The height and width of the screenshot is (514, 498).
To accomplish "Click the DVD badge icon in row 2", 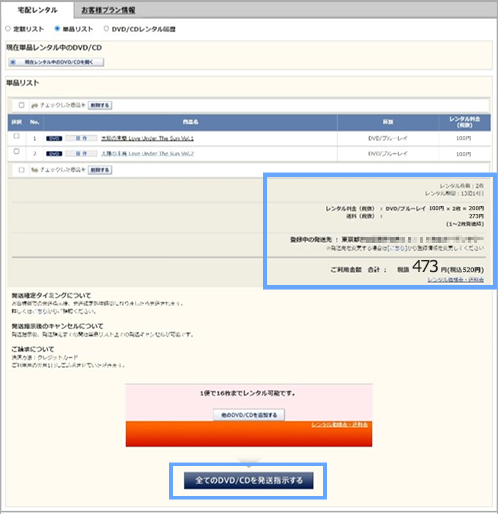I will pos(54,154).
